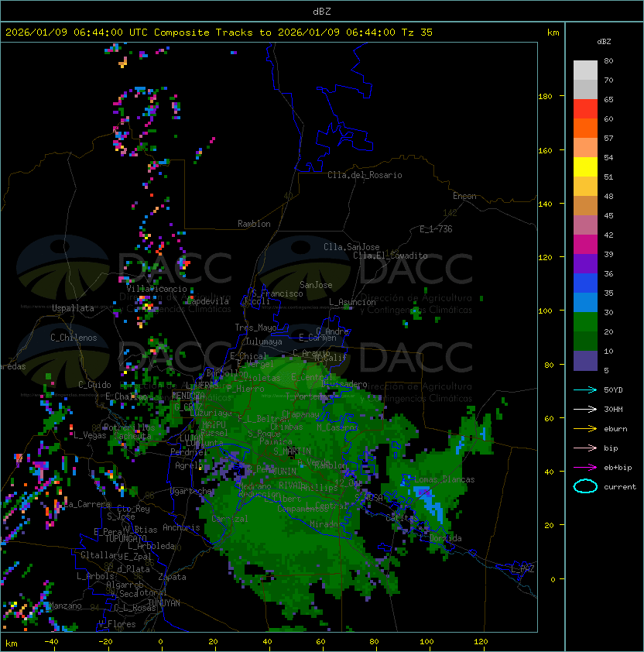The width and height of the screenshot is (644, 652).
Task: Click the Clla.SanJose map label
Action: [x=351, y=247]
